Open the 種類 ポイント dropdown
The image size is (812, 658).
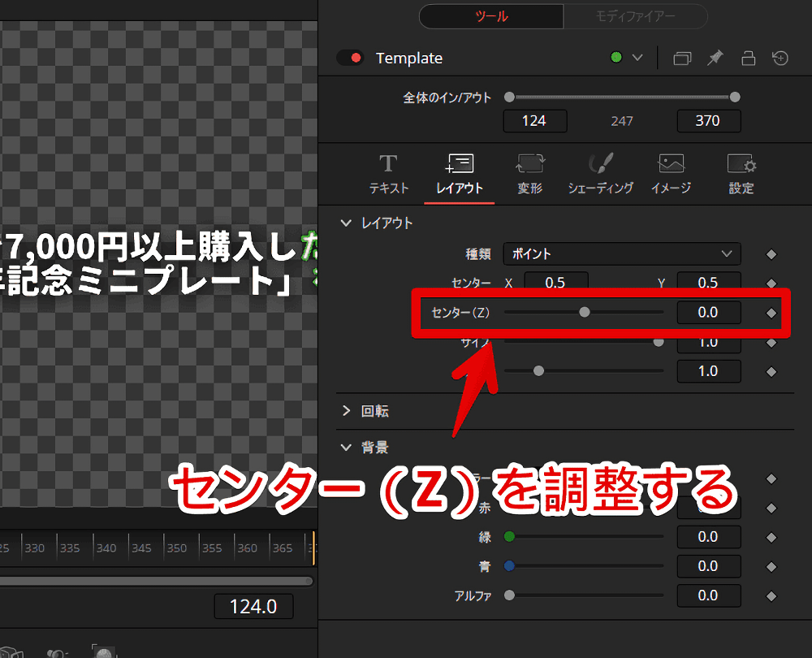[x=621, y=254]
